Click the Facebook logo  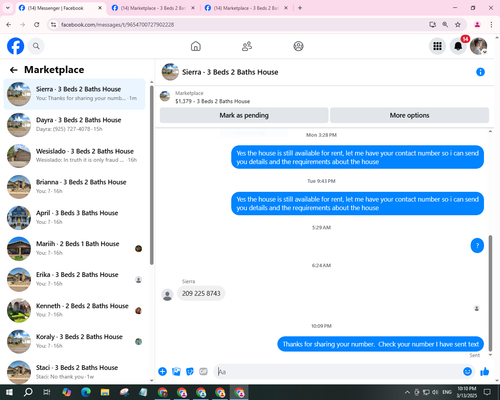[x=15, y=46]
